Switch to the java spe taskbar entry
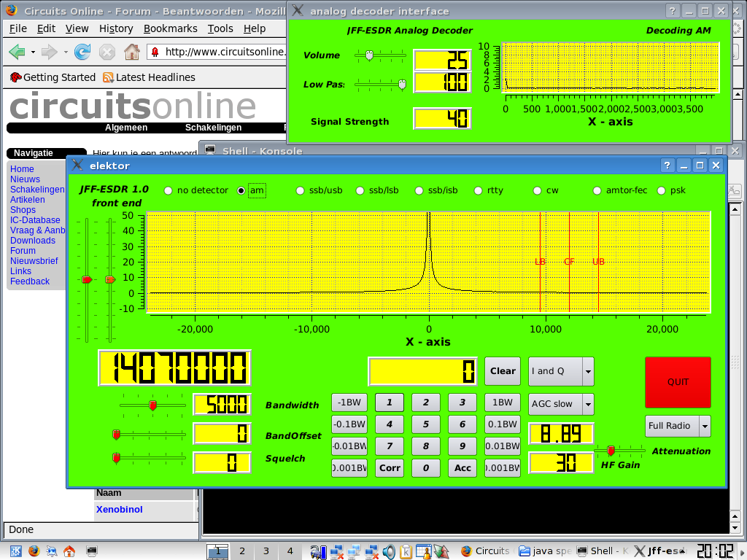Image resolution: width=747 pixels, height=560 pixels. point(544,551)
